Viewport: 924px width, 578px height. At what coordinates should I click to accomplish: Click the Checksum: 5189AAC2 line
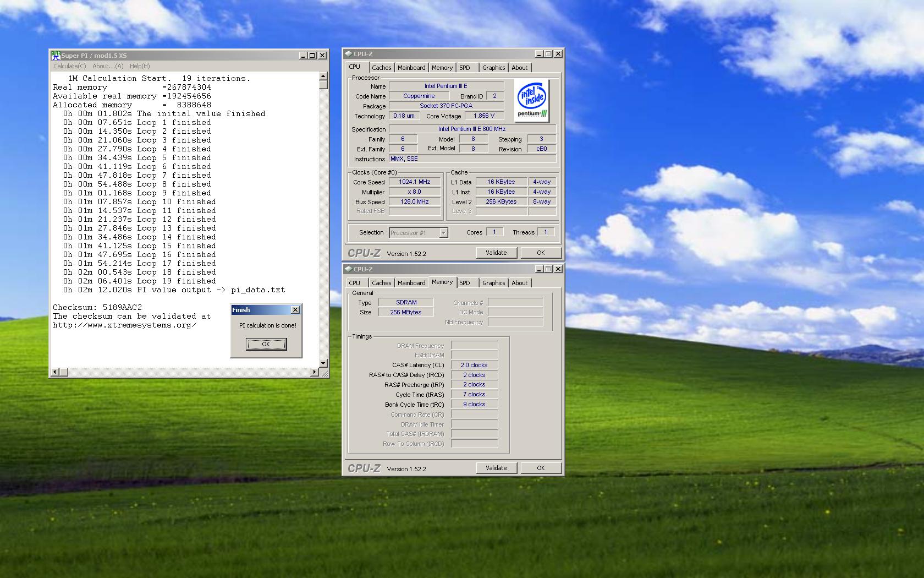click(97, 307)
